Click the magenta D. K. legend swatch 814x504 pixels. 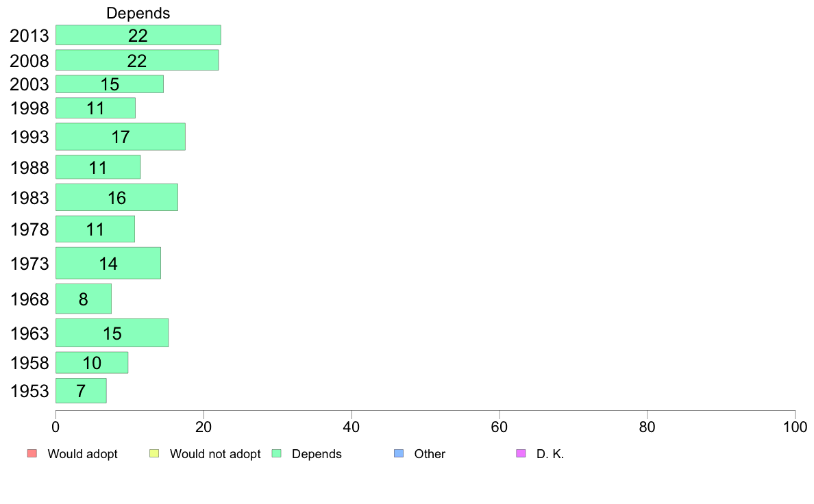(521, 453)
